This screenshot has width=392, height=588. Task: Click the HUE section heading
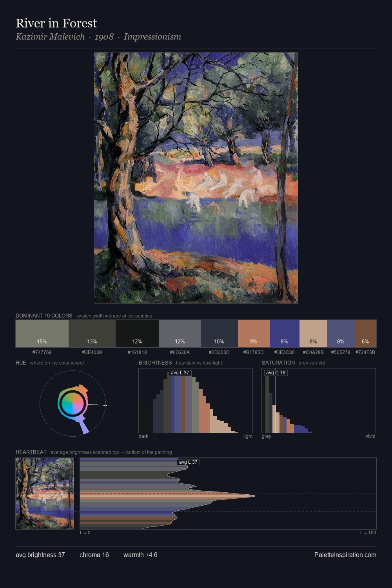21,363
